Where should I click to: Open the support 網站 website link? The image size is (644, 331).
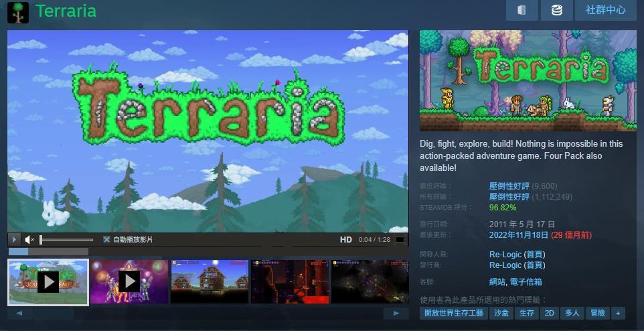pos(497,282)
